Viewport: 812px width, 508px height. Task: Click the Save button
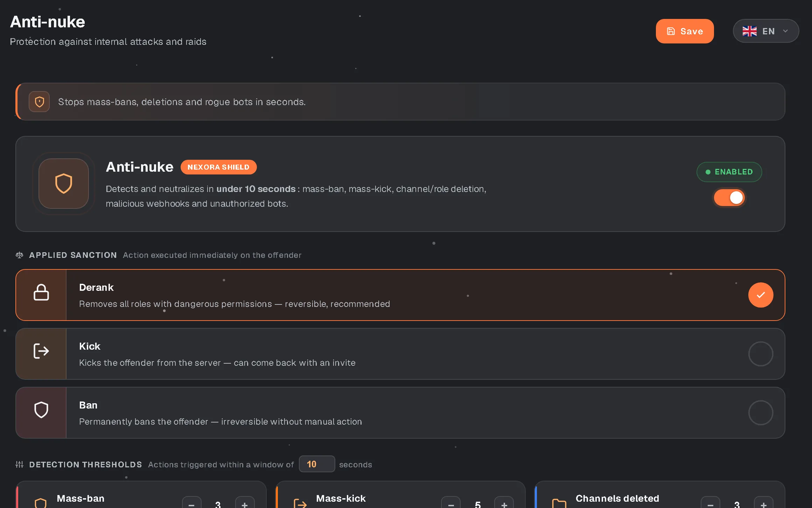[685, 31]
